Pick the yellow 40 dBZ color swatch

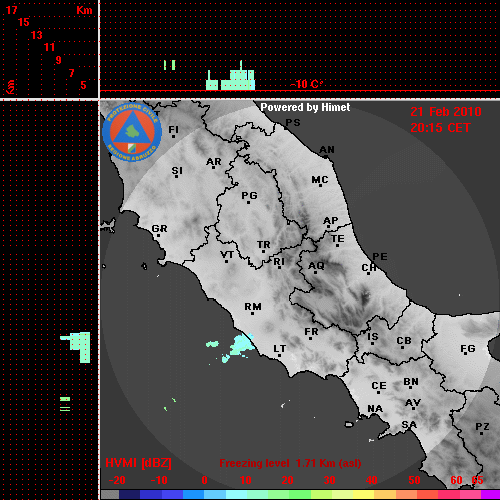[x=363, y=494]
